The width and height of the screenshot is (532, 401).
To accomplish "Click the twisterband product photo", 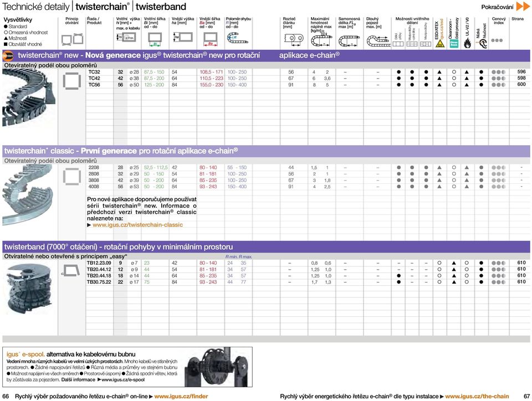I will (x=29, y=289).
